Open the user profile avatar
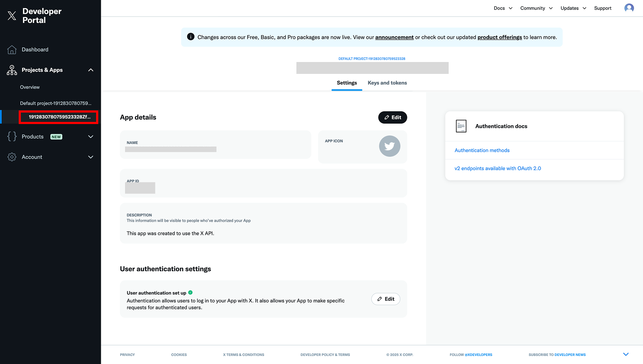This screenshot has width=643, height=364. pos(629,8)
